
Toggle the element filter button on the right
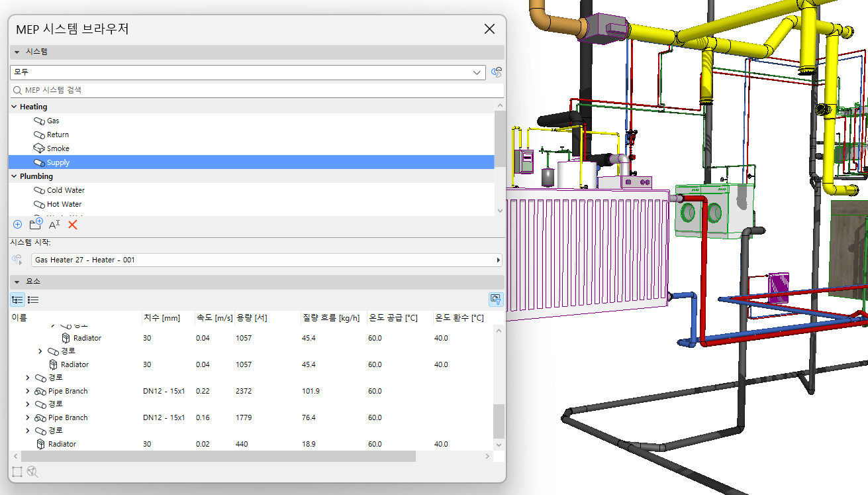496,300
